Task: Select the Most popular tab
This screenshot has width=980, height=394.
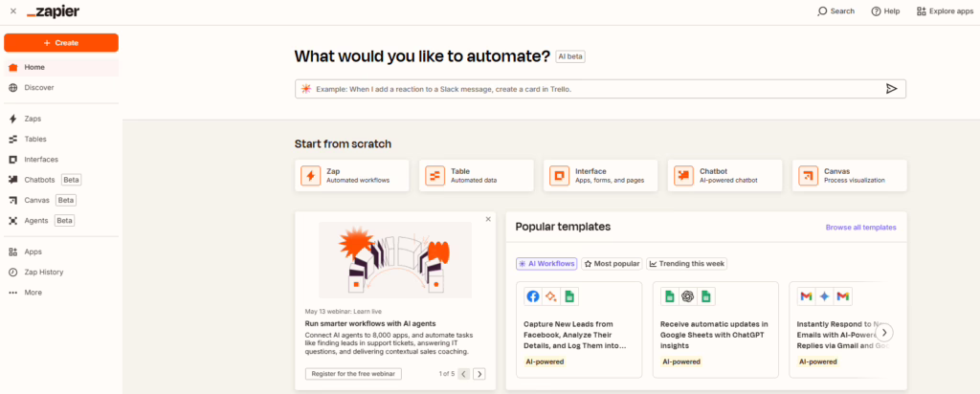Action: [612, 264]
